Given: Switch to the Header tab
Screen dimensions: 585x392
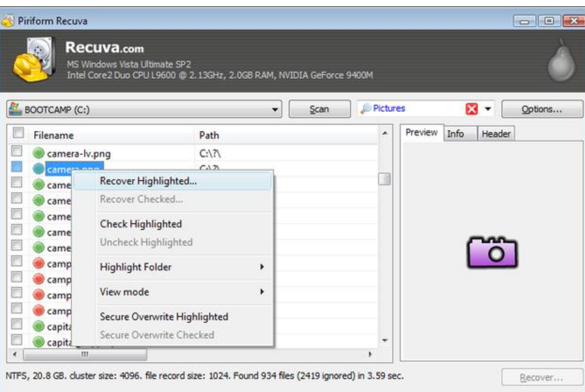Looking at the screenshot, I should (x=496, y=133).
